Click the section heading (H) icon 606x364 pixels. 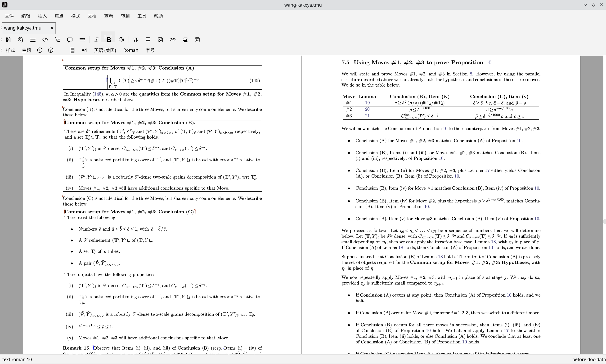(x=8, y=40)
